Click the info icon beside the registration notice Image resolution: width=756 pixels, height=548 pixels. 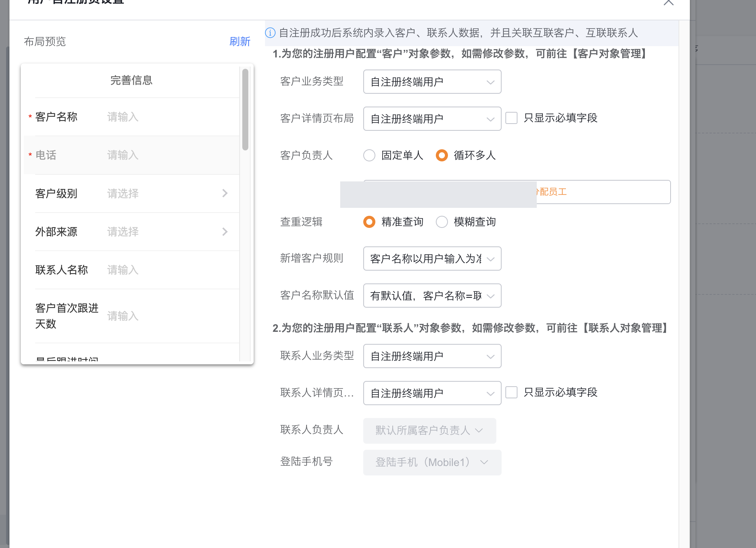270,33
